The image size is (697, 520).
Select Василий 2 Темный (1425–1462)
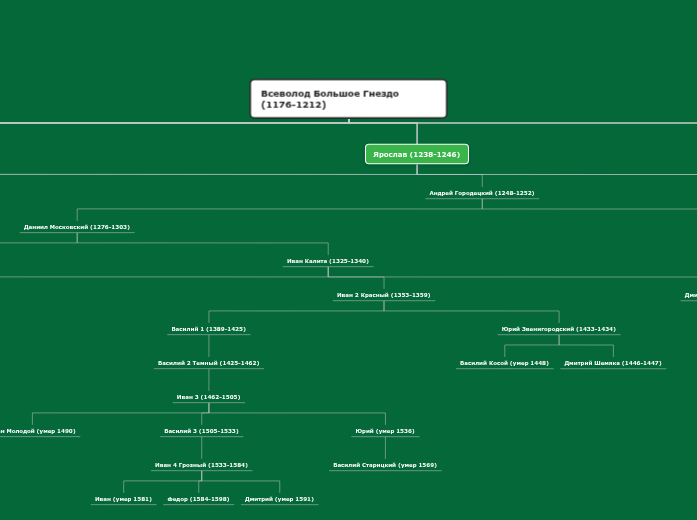point(208,363)
